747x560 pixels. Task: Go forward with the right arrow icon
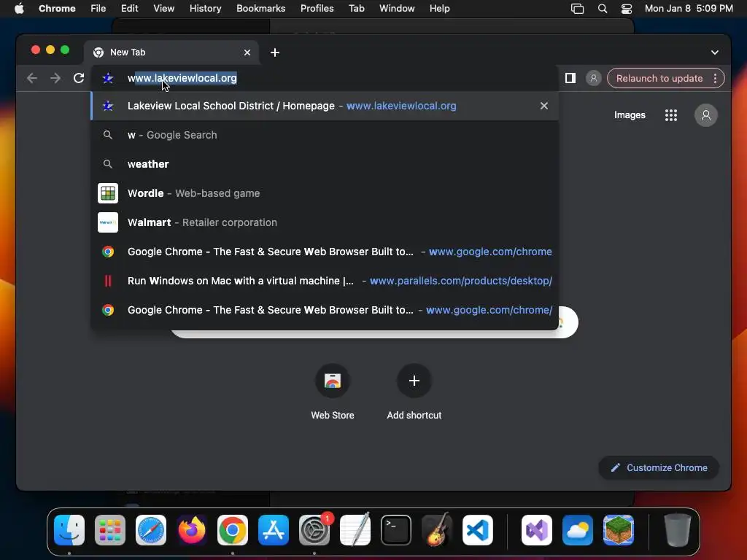[x=55, y=78]
